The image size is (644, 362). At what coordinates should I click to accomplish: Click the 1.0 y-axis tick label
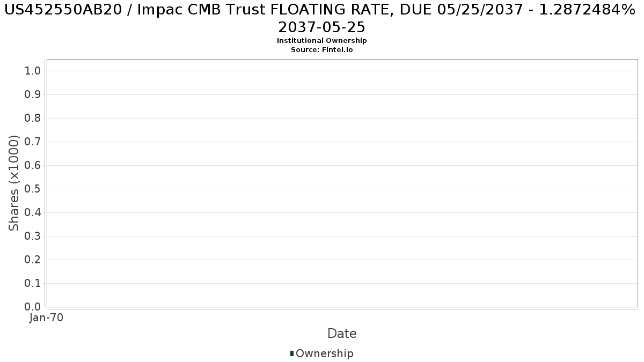click(x=33, y=71)
